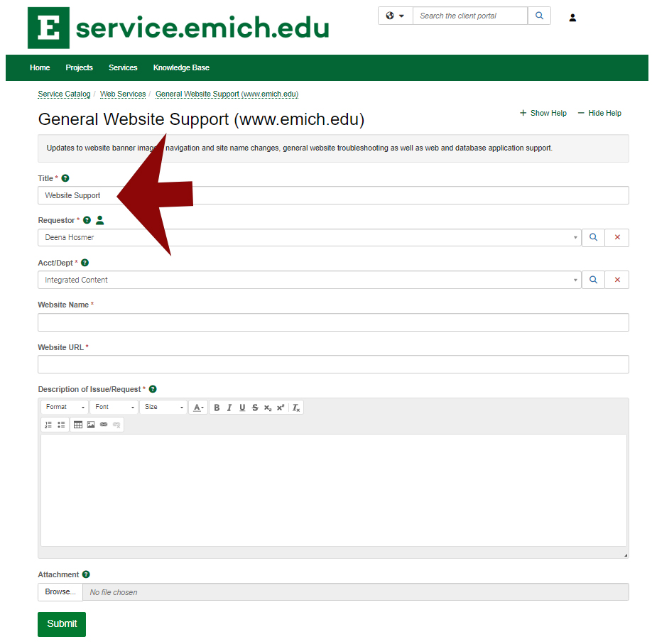
Task: Show help for the Requestor field
Action: [87, 220]
